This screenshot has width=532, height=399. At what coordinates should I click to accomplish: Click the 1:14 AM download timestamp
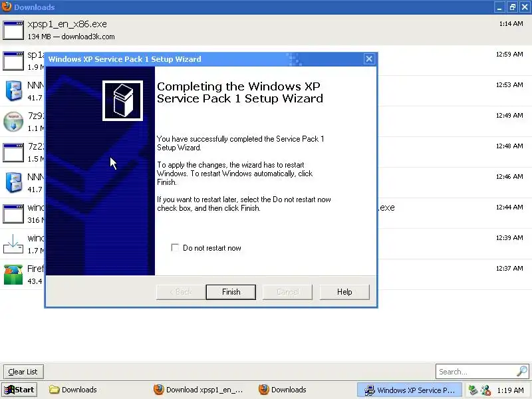(511, 24)
